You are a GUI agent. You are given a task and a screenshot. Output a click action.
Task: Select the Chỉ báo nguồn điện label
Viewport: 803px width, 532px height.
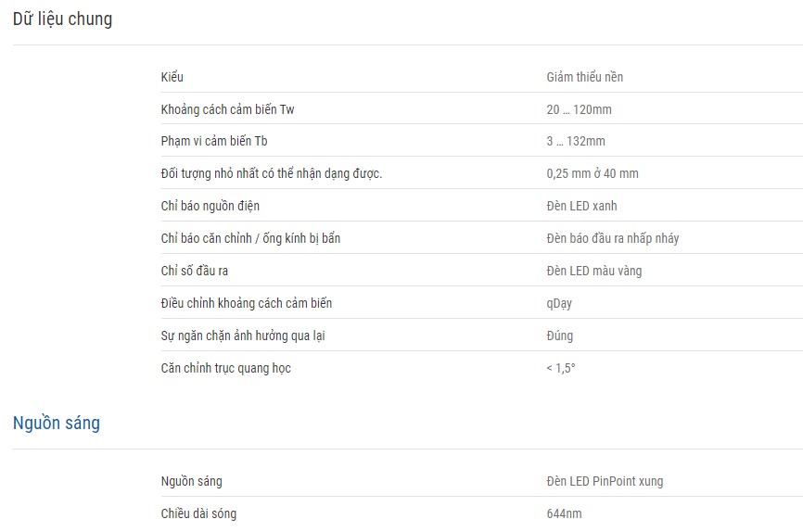pos(210,206)
